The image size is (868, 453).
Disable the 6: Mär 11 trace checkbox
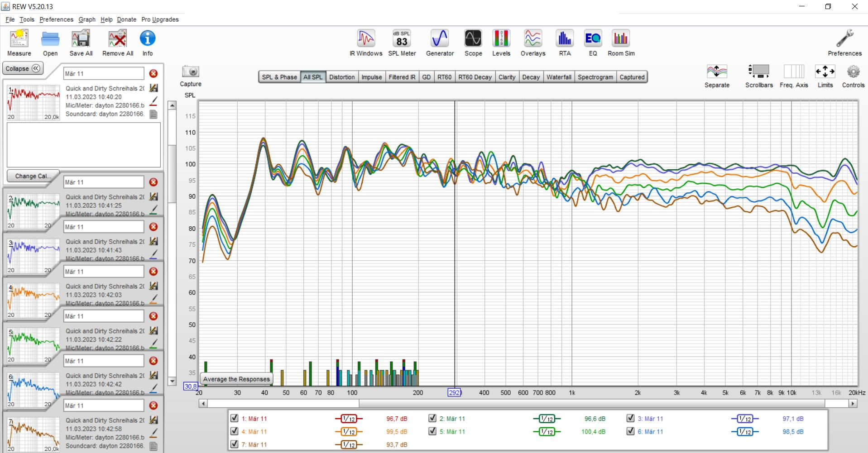(x=630, y=431)
